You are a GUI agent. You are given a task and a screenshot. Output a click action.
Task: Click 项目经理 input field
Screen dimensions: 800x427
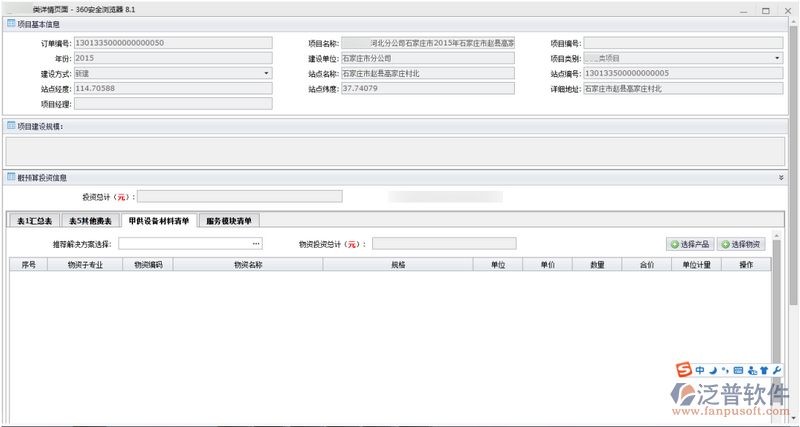[x=173, y=104]
